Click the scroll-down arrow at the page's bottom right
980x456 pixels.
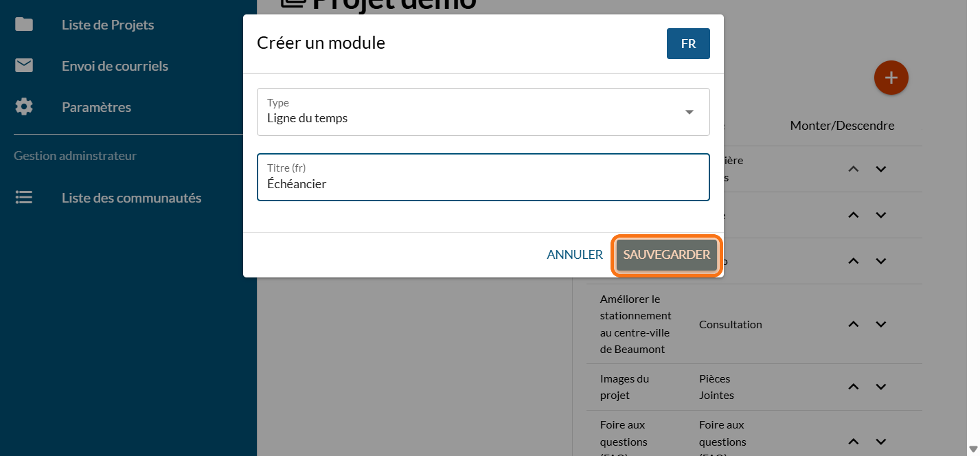[972, 449]
